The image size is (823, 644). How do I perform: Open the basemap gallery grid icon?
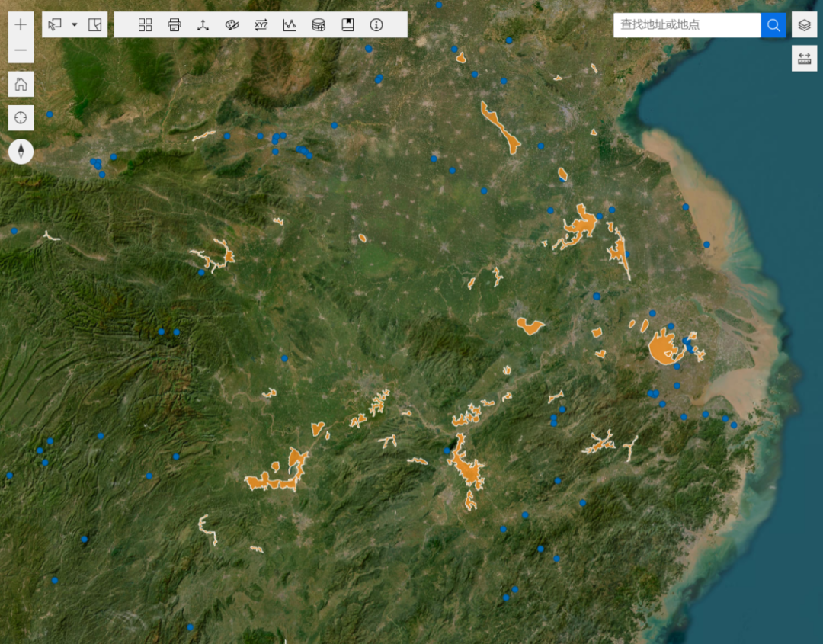pyautogui.click(x=146, y=24)
